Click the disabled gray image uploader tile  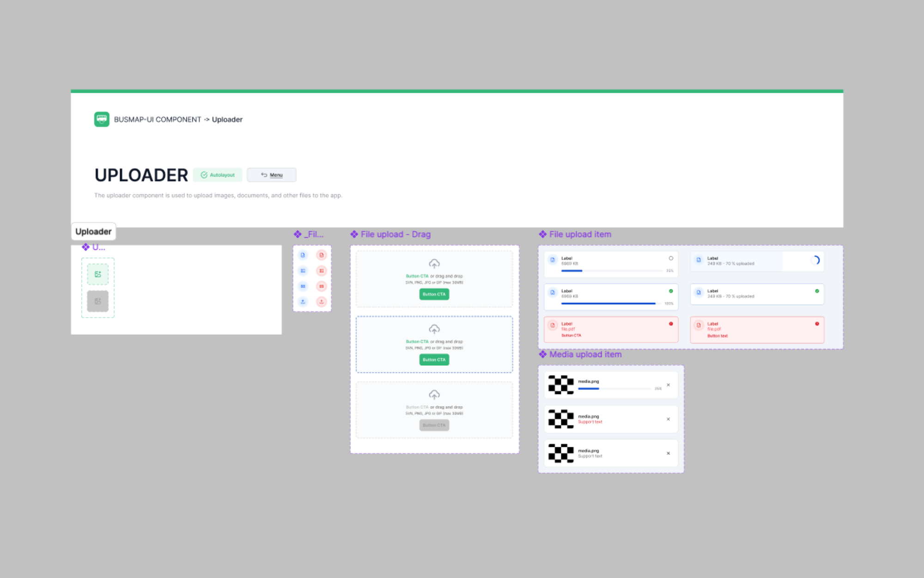[x=98, y=301]
